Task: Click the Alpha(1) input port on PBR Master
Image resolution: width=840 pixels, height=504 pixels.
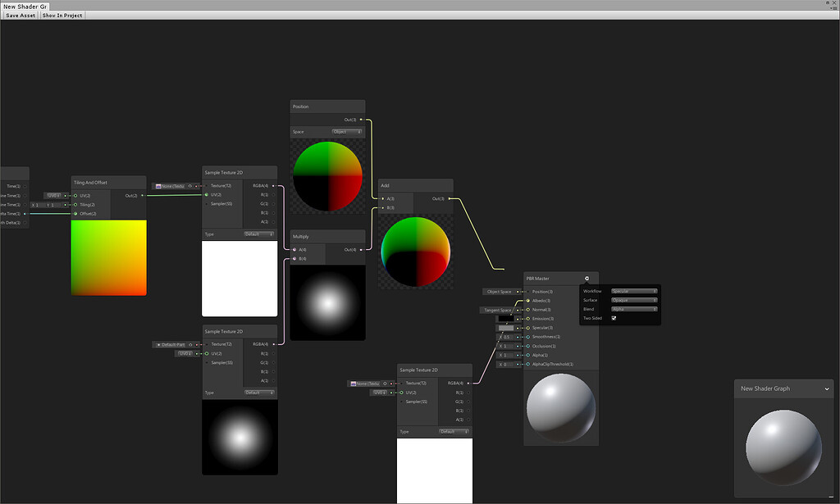Action: (x=528, y=356)
